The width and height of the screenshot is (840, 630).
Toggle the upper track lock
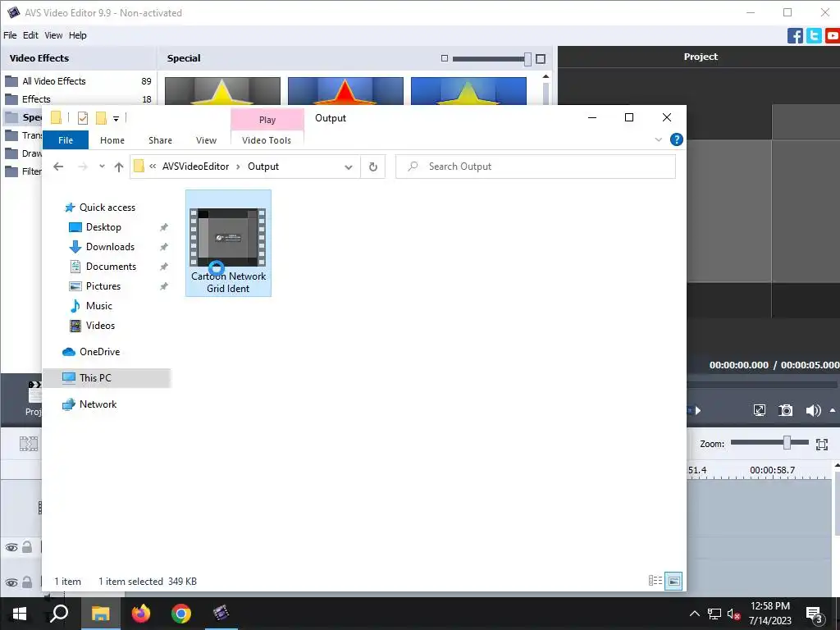point(27,547)
